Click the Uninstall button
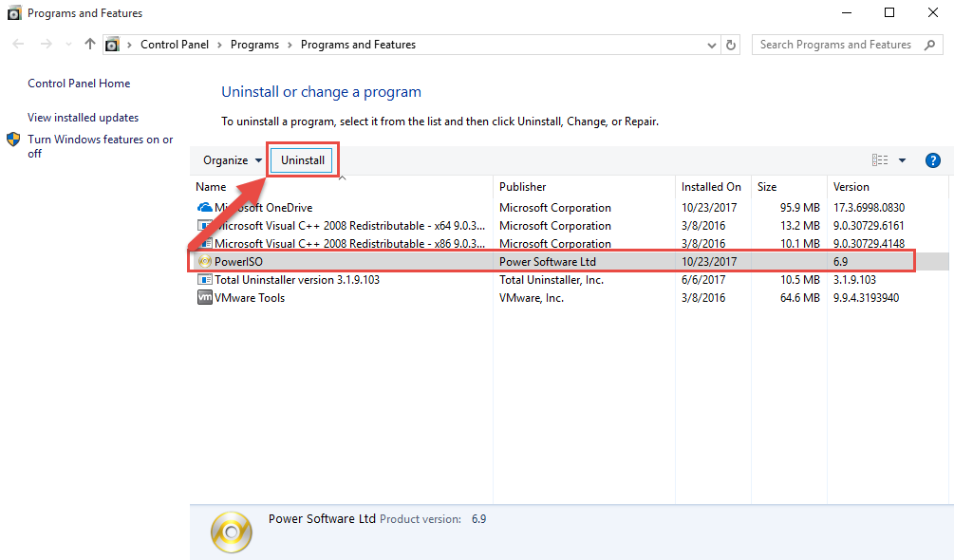This screenshot has width=954, height=560. pos(302,159)
